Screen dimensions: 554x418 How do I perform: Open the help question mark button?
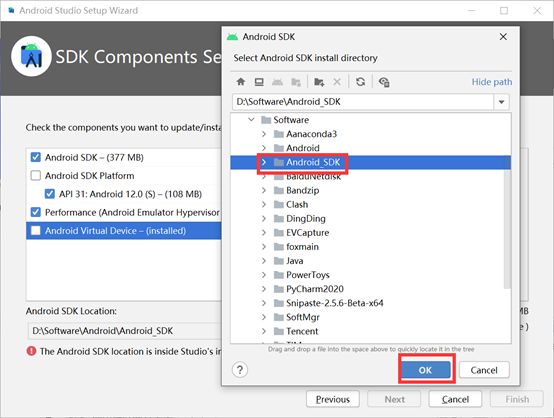pos(240,370)
